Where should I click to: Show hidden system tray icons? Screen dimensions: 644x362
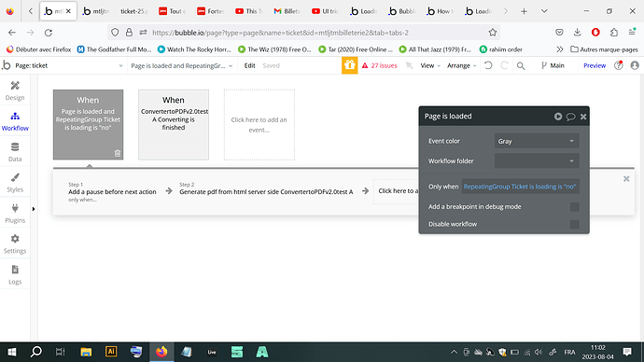[454, 352]
